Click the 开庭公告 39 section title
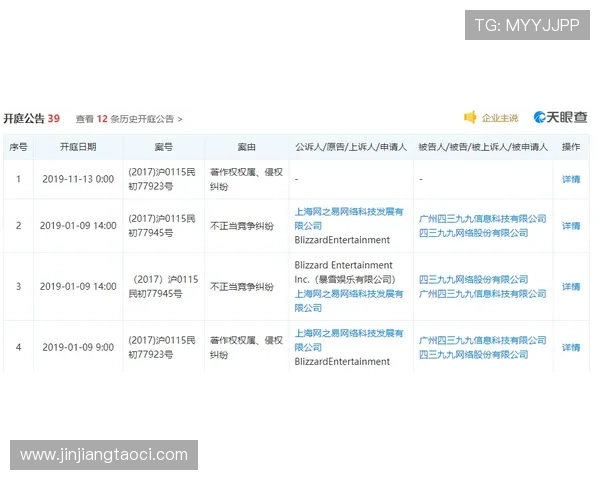 pos(32,119)
